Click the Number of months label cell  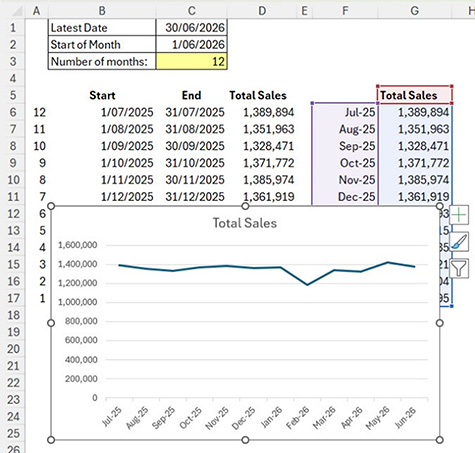tap(102, 61)
